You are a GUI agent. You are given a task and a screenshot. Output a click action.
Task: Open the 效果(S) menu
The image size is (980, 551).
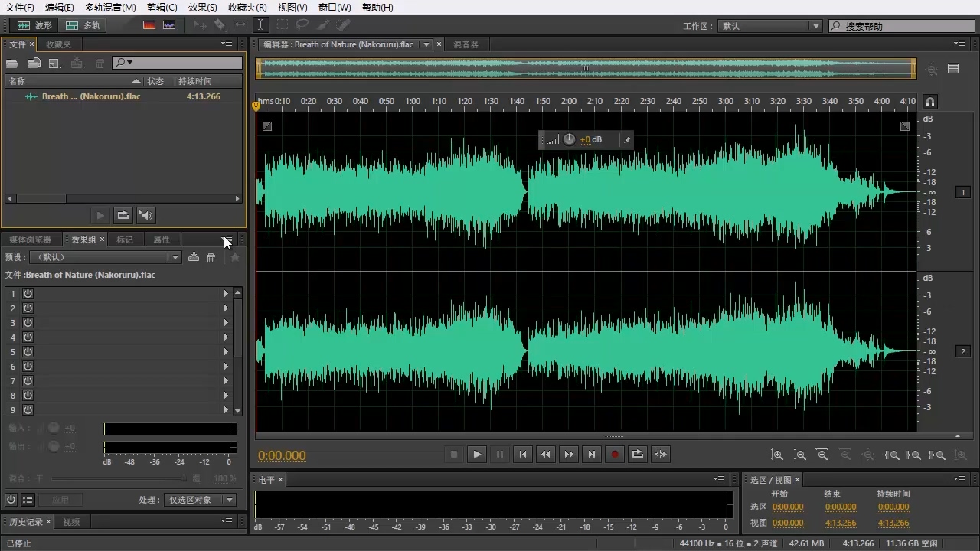202,7
